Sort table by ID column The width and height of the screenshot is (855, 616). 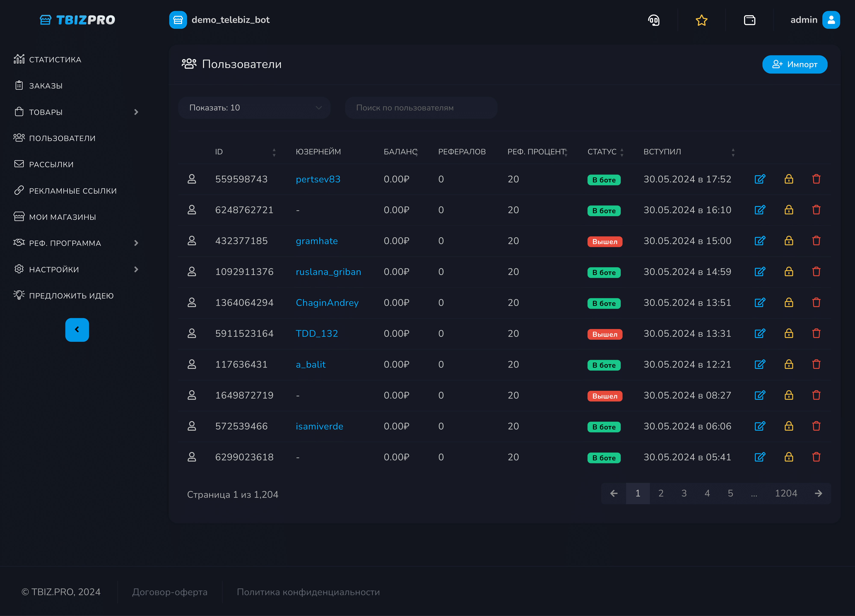274,152
